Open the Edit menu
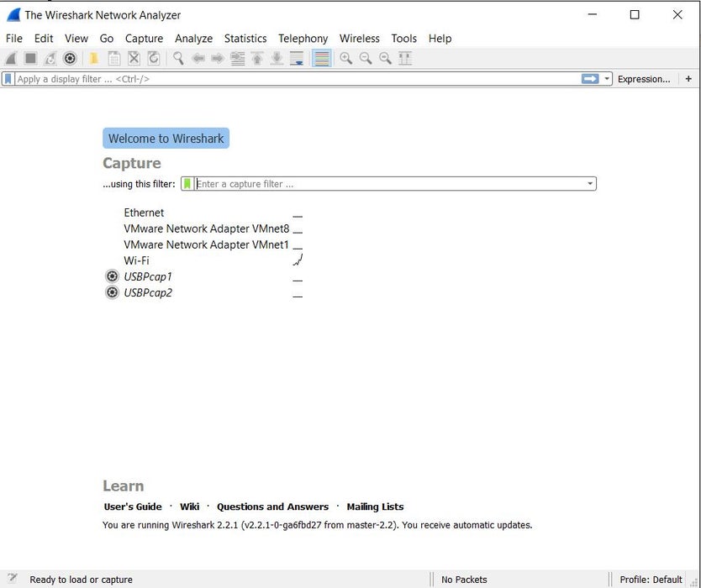The image size is (701, 588). (44, 39)
